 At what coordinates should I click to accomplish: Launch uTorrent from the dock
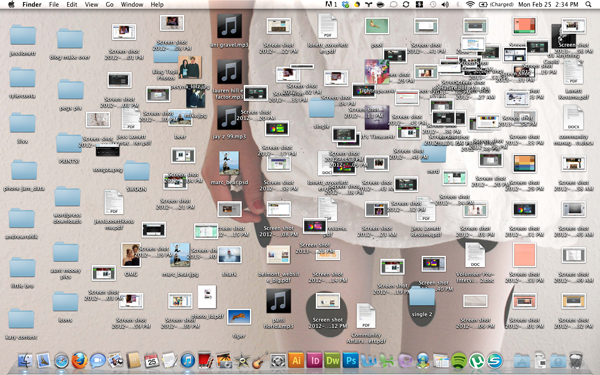point(477,360)
